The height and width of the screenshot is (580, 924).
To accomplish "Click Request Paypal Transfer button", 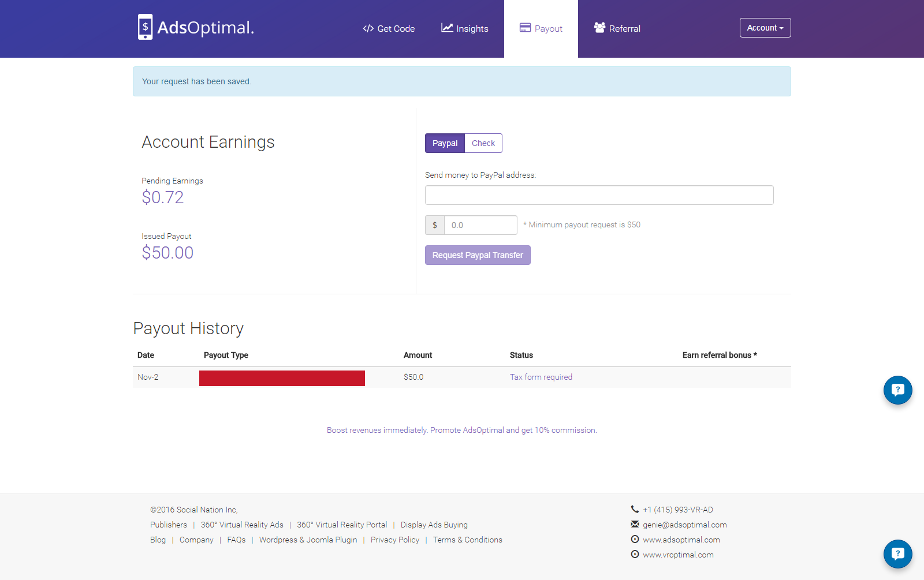I will tap(478, 255).
